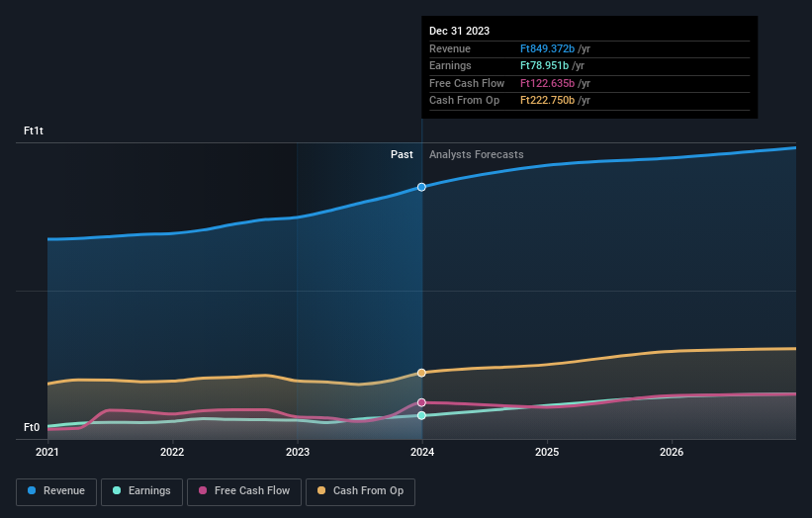Select the 2022 x-axis label
This screenshot has width=812, height=518.
(172, 452)
